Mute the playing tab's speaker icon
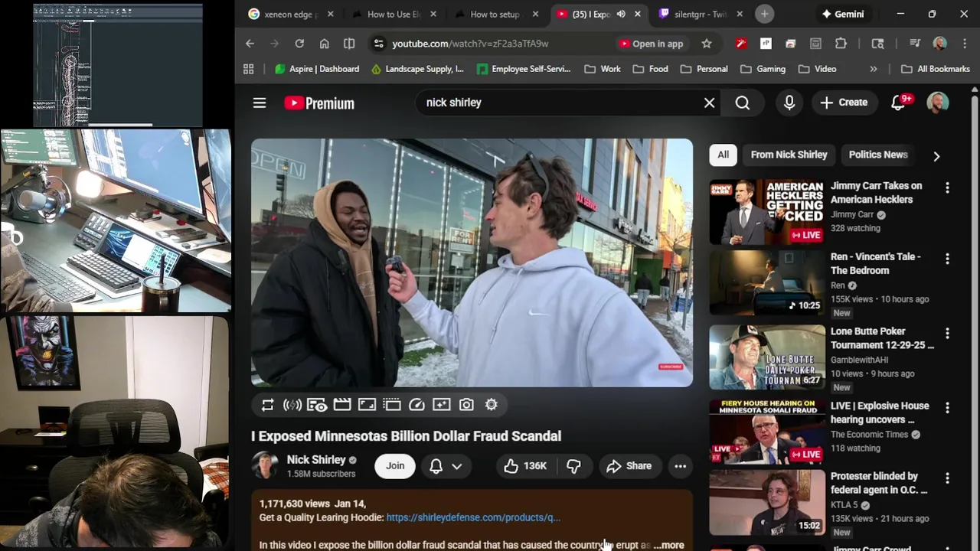Image resolution: width=980 pixels, height=551 pixels. pos(621,14)
